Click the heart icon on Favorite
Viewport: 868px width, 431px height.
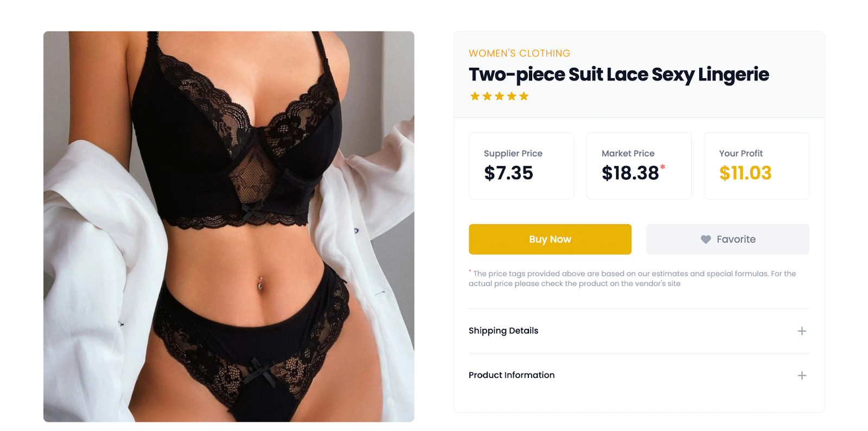pyautogui.click(x=706, y=239)
